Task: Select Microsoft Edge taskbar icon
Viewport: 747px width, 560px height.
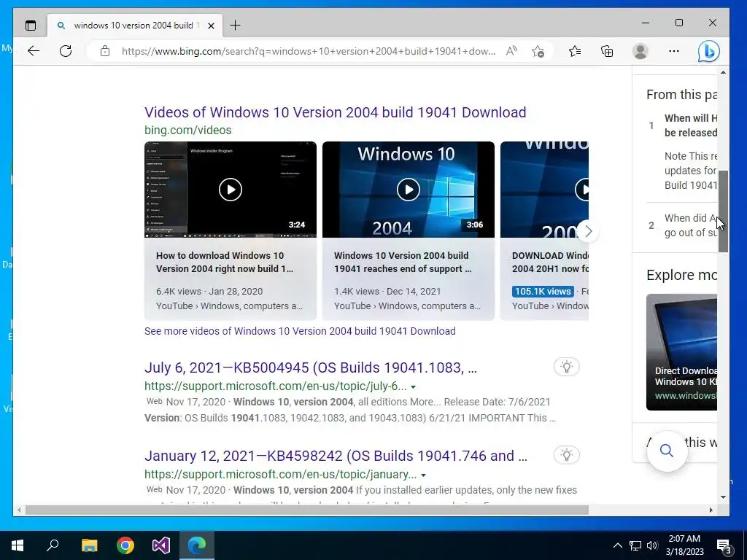Action: [x=197, y=545]
